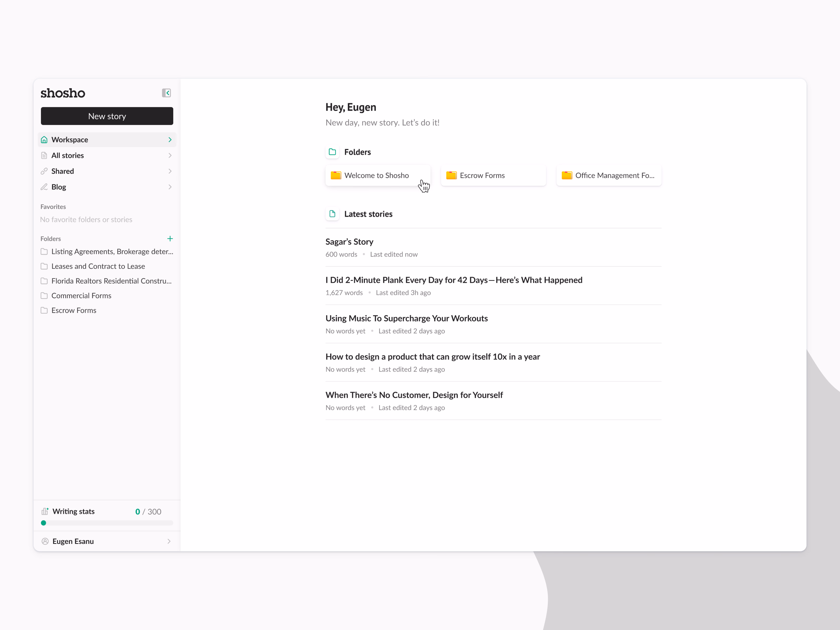Click the main Folders heading
The height and width of the screenshot is (630, 840).
tap(357, 152)
